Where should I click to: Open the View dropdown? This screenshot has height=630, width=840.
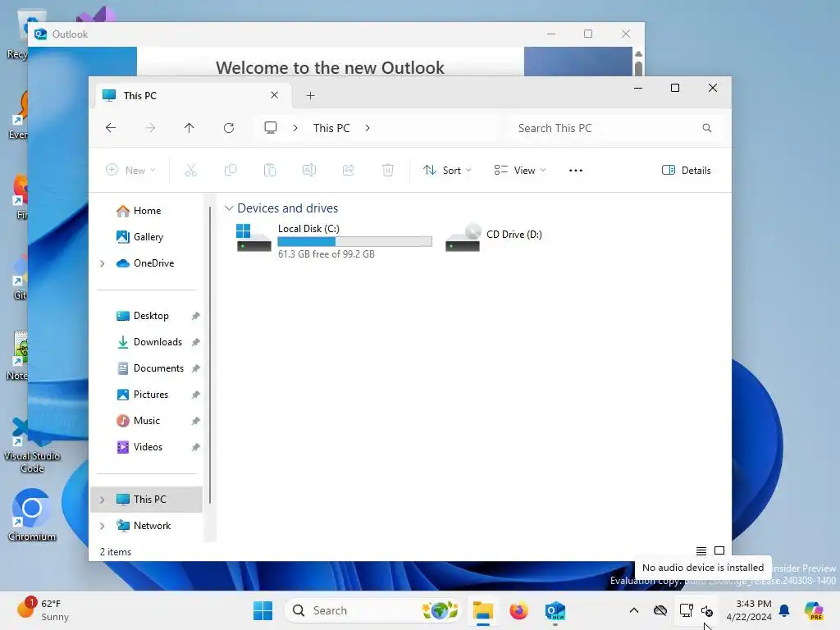pyautogui.click(x=519, y=171)
